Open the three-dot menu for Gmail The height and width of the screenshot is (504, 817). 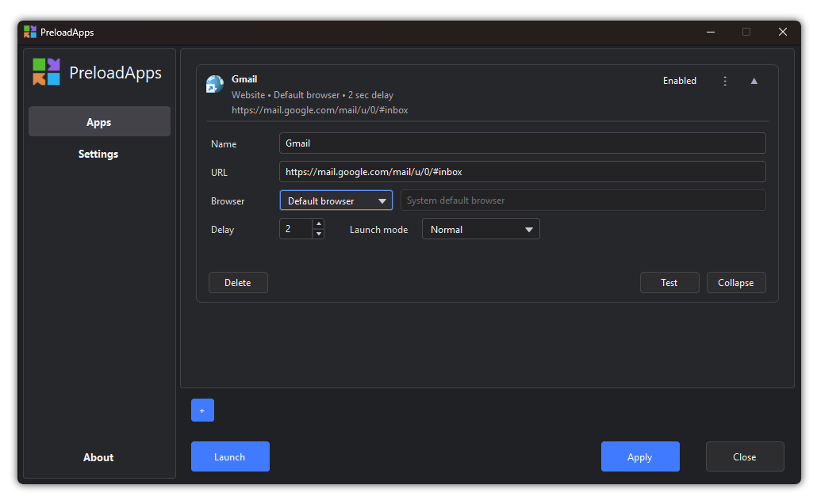pos(725,81)
